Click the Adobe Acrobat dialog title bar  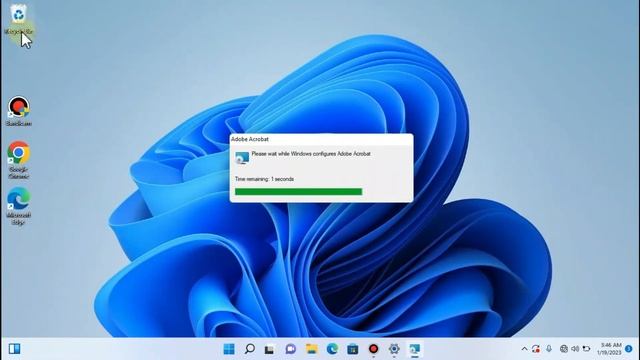click(321, 139)
